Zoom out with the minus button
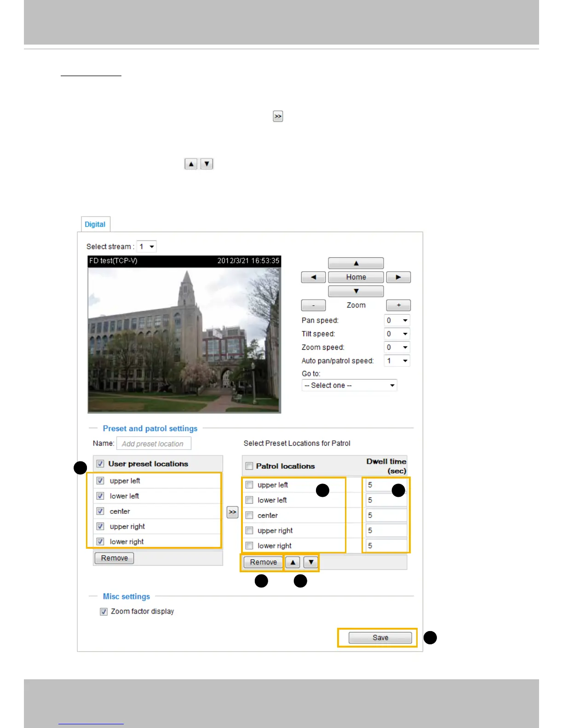 coord(313,305)
